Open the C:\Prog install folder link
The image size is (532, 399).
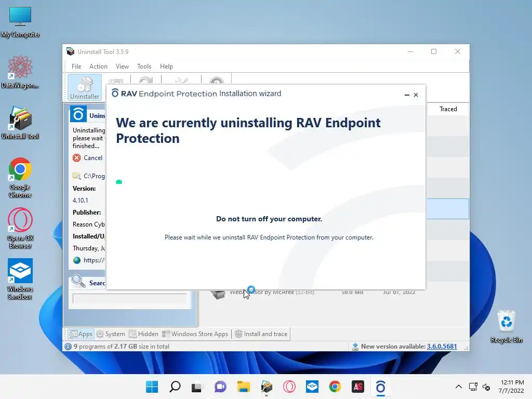tap(94, 176)
